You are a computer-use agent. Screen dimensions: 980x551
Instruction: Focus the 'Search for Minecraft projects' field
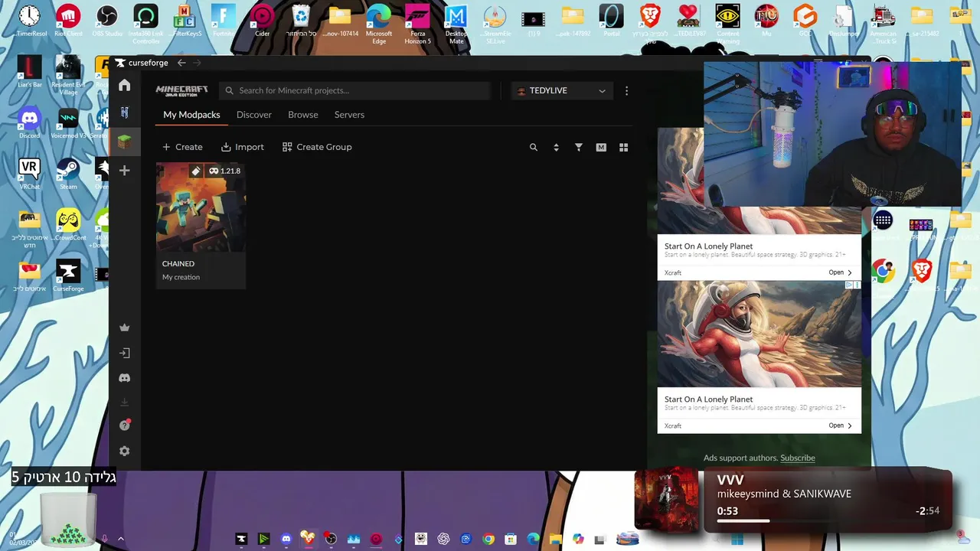[354, 90]
